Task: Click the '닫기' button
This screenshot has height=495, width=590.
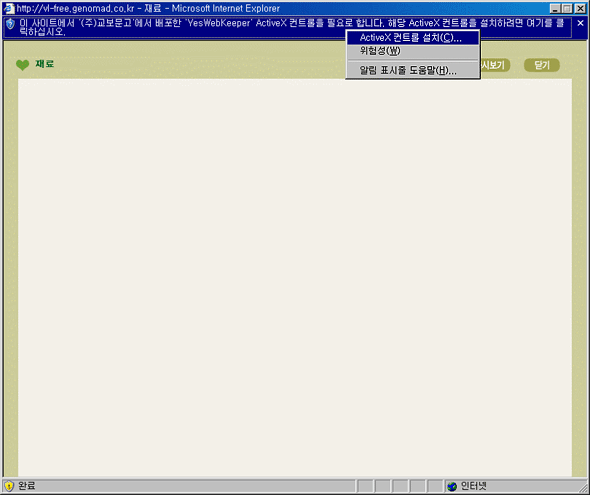Action: [x=542, y=65]
